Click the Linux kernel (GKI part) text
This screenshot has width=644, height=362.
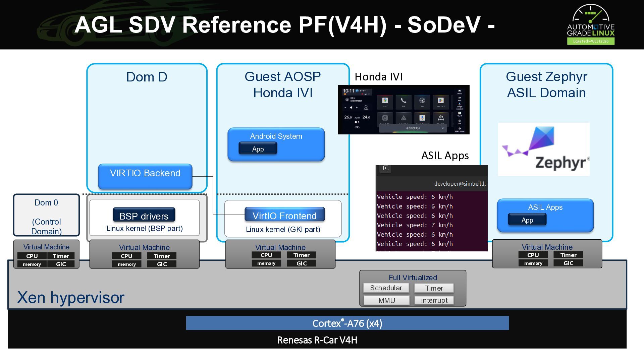(283, 229)
